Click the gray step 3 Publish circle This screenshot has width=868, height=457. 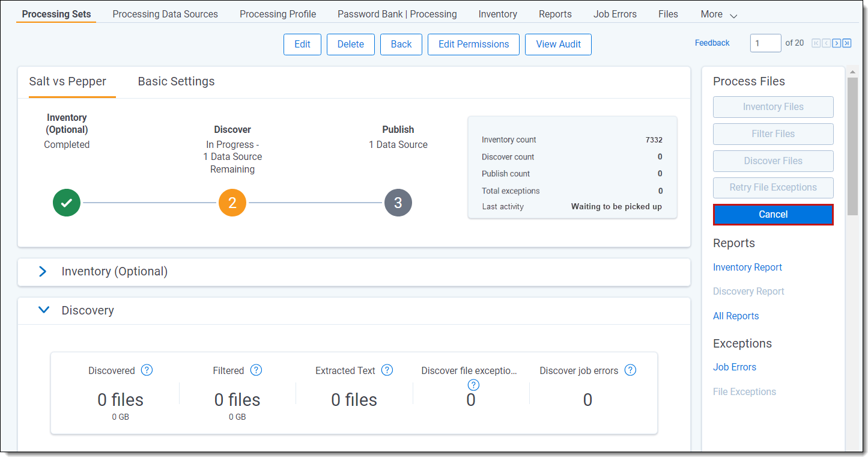coord(398,203)
